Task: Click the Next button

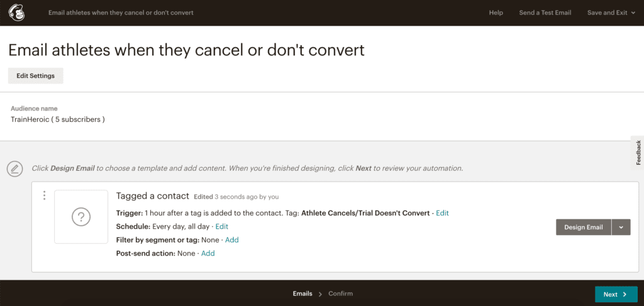Action: click(x=616, y=295)
